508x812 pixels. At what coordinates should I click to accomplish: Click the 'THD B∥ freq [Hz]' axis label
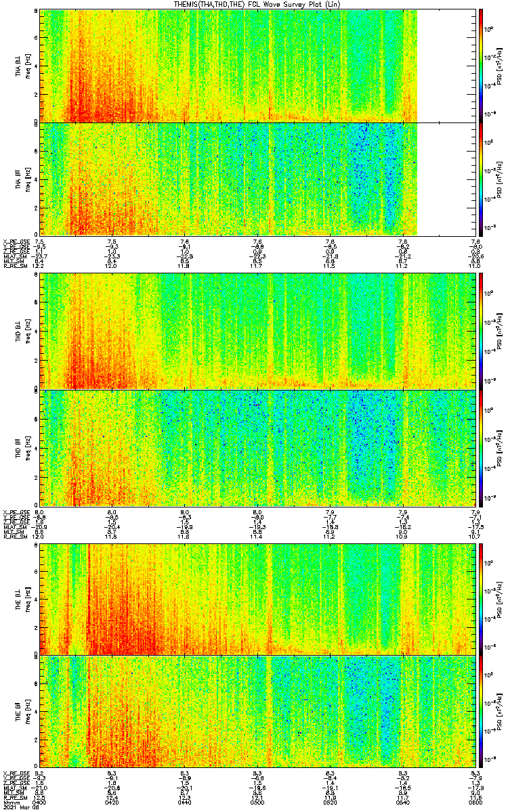point(24,447)
